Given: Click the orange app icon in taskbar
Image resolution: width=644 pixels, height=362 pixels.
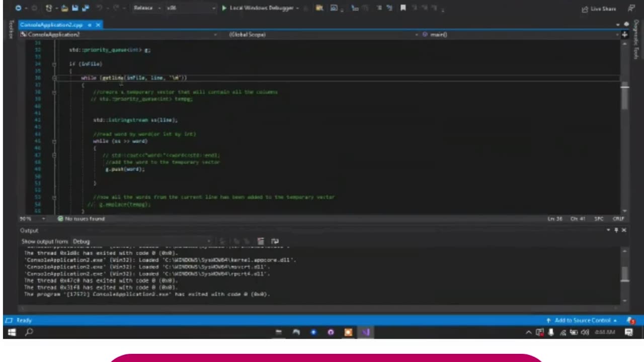Looking at the screenshot, I should pyautogui.click(x=348, y=332).
